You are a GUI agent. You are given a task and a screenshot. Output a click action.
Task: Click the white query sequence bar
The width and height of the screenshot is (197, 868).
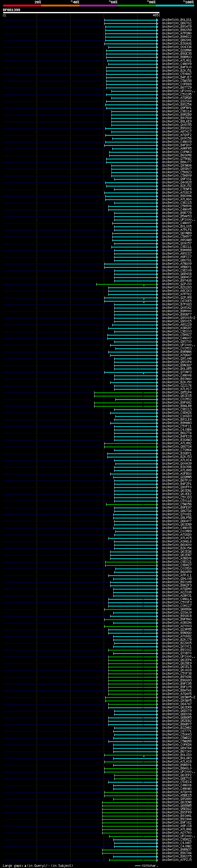[81, 12]
